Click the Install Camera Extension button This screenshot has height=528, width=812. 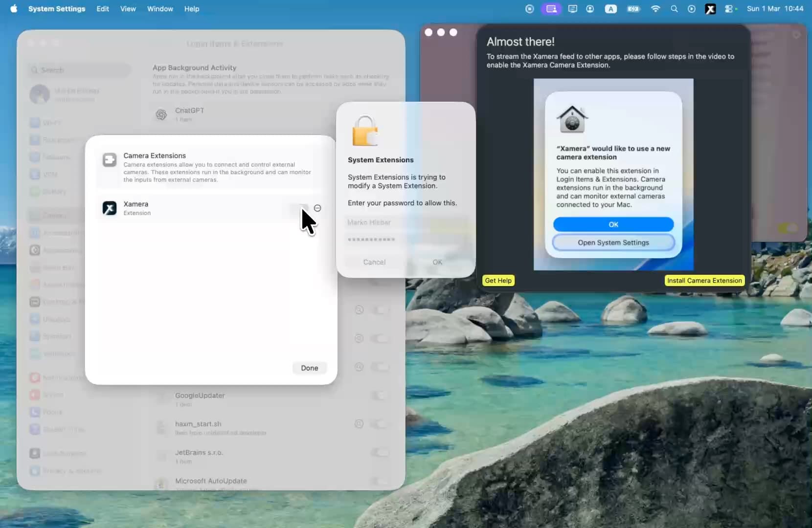(x=704, y=280)
